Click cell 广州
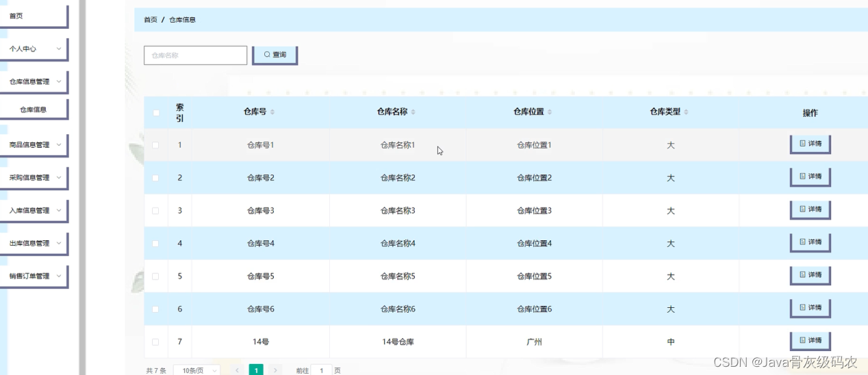Screen dimensions: 868x375 coord(535,342)
